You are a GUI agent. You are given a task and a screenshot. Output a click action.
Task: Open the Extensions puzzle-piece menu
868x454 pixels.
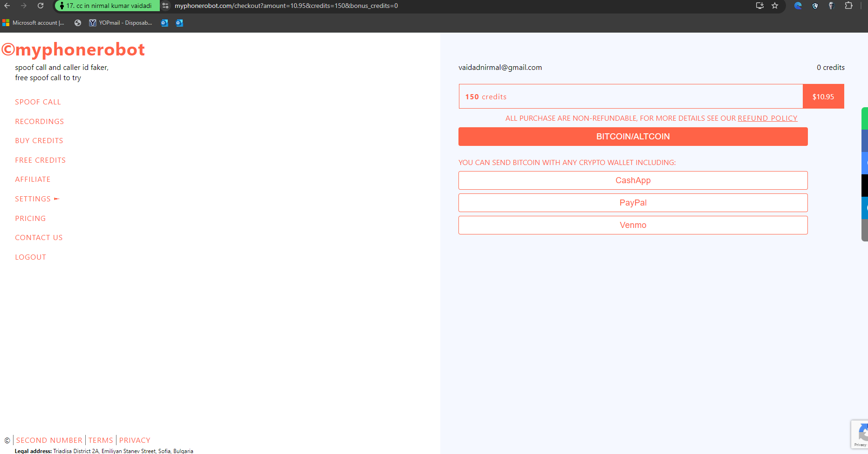coord(848,6)
